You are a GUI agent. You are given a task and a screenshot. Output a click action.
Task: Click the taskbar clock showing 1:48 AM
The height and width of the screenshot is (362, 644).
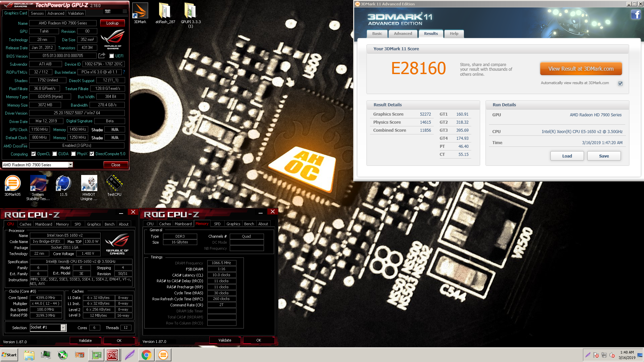(x=627, y=355)
